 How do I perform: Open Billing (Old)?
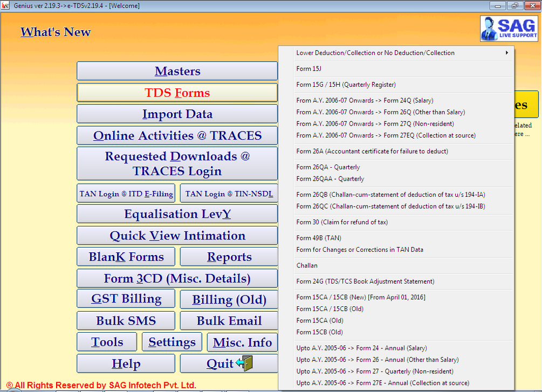pyautogui.click(x=229, y=299)
